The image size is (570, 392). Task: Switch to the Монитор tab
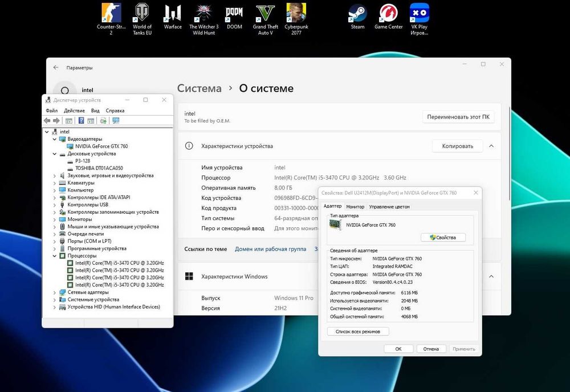click(x=355, y=207)
